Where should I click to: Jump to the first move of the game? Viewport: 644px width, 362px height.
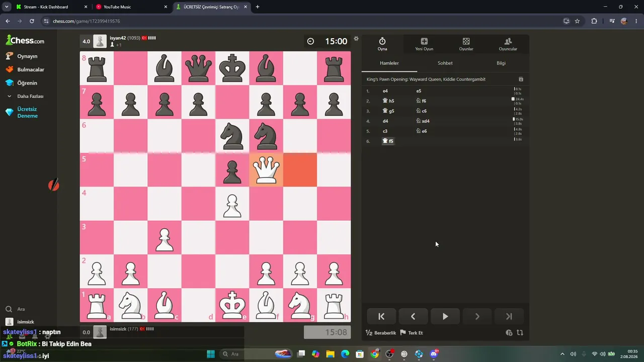(x=381, y=316)
